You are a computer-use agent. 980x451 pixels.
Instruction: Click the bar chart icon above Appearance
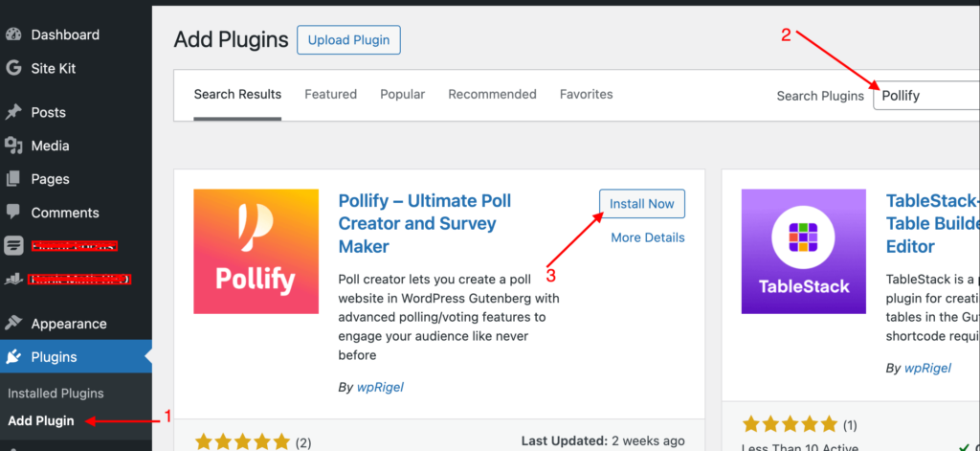tap(13, 279)
